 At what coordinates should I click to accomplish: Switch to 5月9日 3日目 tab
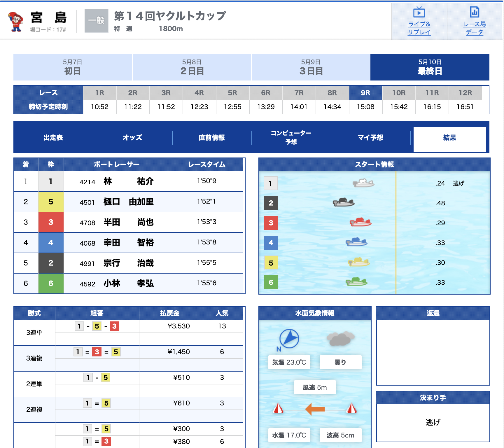pyautogui.click(x=311, y=67)
